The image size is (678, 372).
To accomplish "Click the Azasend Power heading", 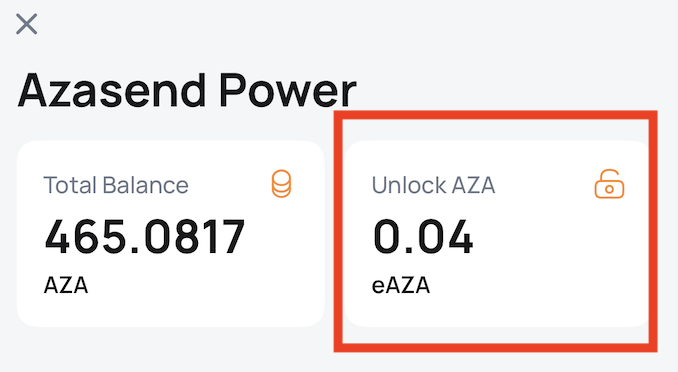I will click(x=187, y=91).
